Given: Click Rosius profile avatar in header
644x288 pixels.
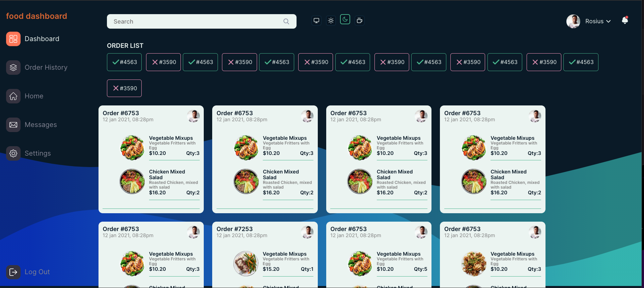Looking at the screenshot, I should point(573,21).
